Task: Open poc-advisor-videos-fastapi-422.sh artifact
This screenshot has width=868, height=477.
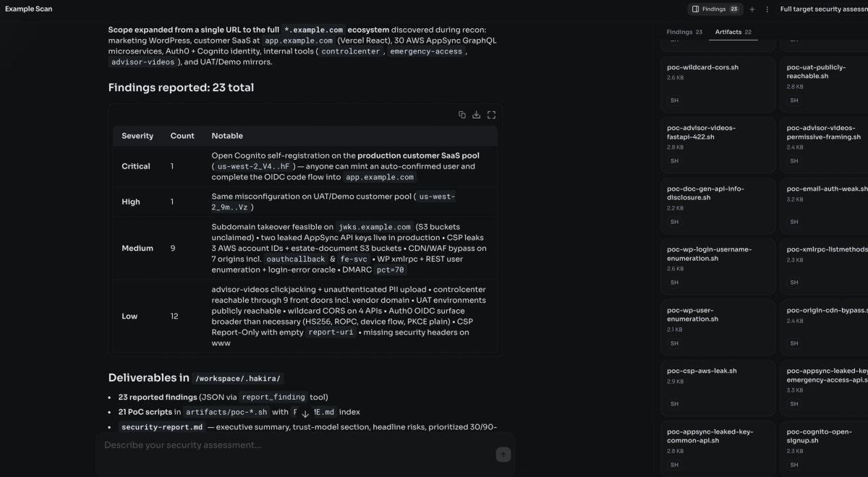Action: (718, 144)
